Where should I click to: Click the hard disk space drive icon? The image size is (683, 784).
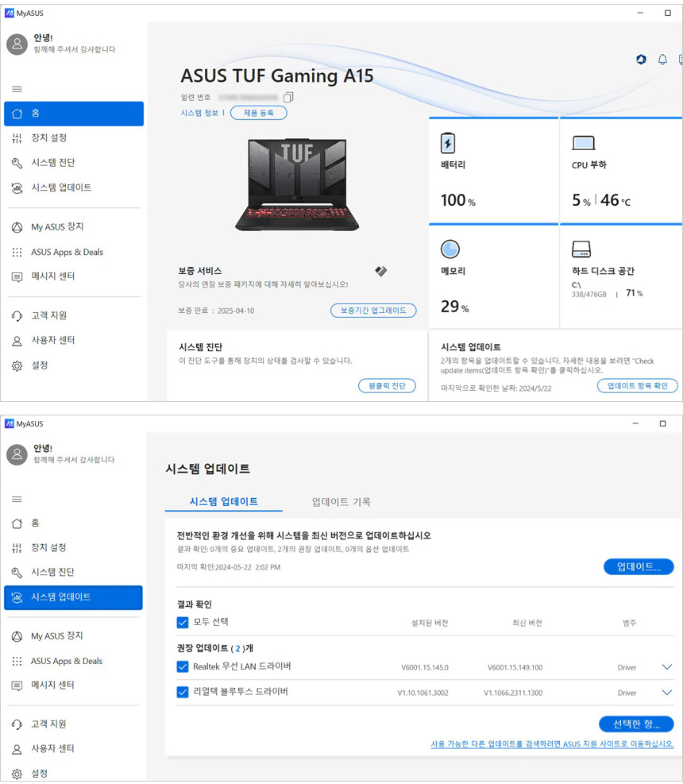(581, 249)
